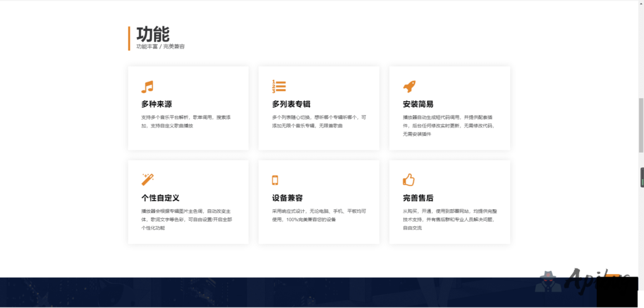Viewport: 644px width, 308px height.
Task: Click the mobile phone icon above 设备兼容
Action: click(275, 180)
